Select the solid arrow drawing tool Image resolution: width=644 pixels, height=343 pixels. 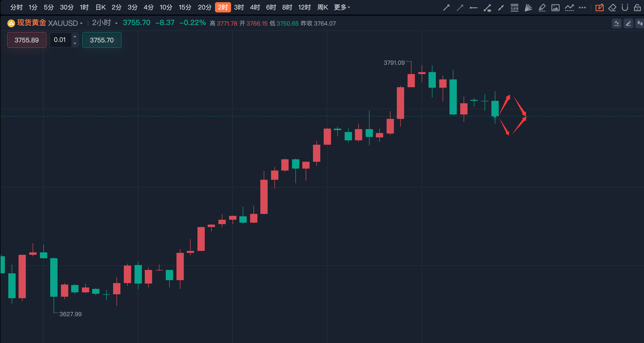[446, 8]
